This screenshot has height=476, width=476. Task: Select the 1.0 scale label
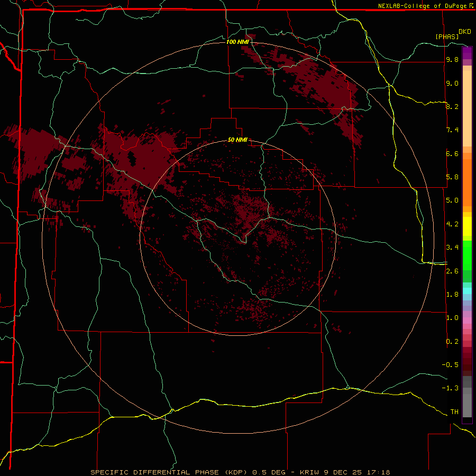click(452, 318)
